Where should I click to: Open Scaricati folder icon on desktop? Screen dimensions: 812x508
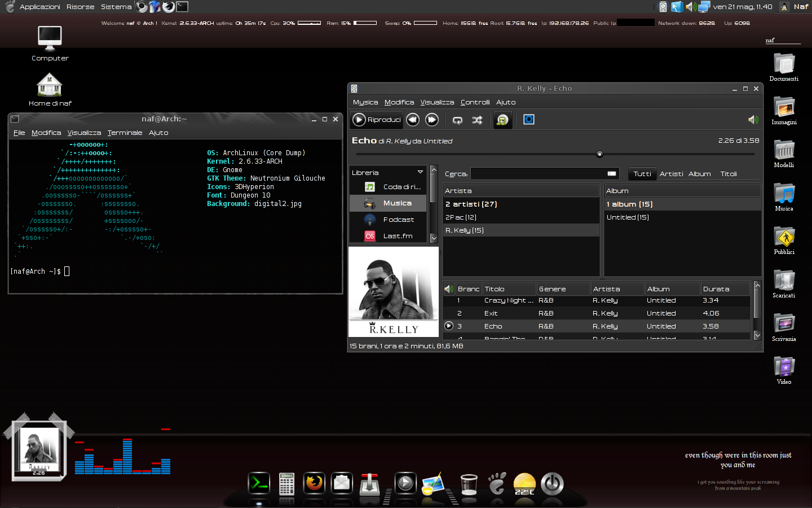[784, 284]
